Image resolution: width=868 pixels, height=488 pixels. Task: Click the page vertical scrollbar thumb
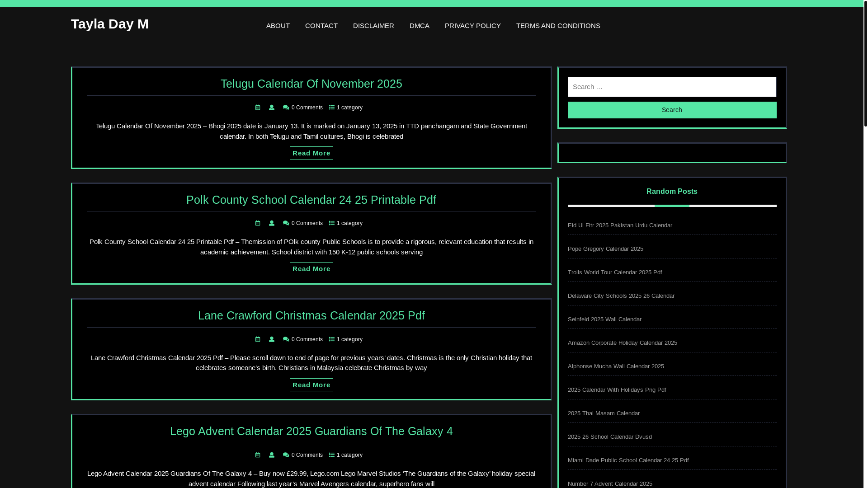[866, 63]
